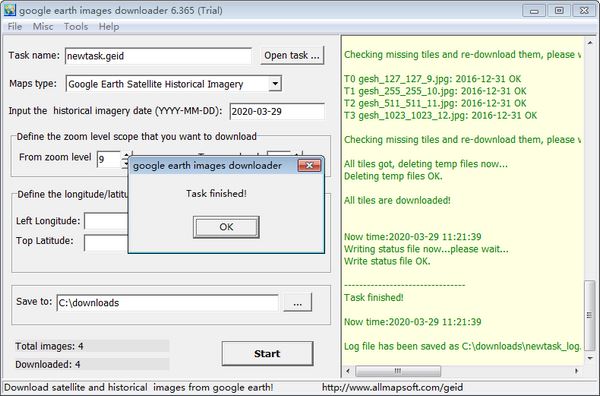Click 'Write status file OK.' log line
The width and height of the screenshot is (600, 396).
click(387, 261)
